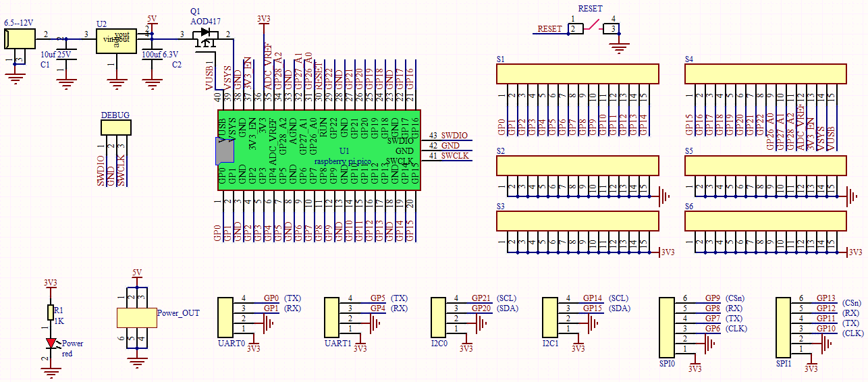Click the ground symbol under Power_OUT connector
This screenshot has width=868, height=382.
(x=137, y=364)
